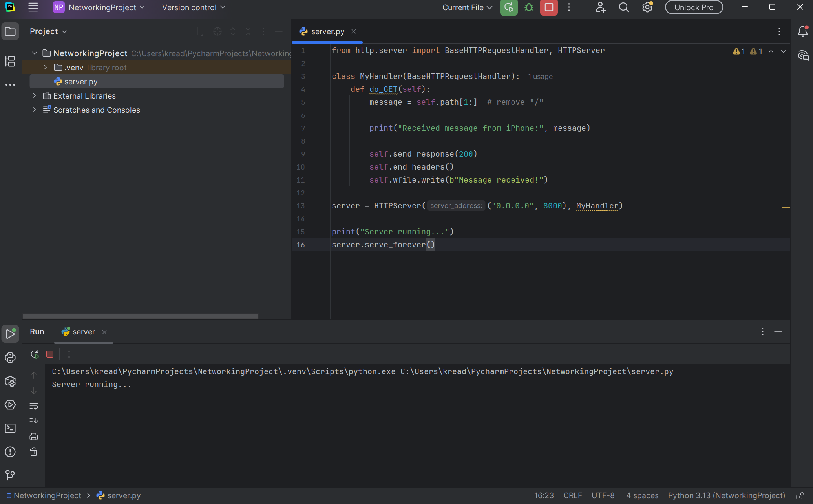The width and height of the screenshot is (813, 504).
Task: Toggle soft-wrap in the Run console
Action: coord(34,406)
